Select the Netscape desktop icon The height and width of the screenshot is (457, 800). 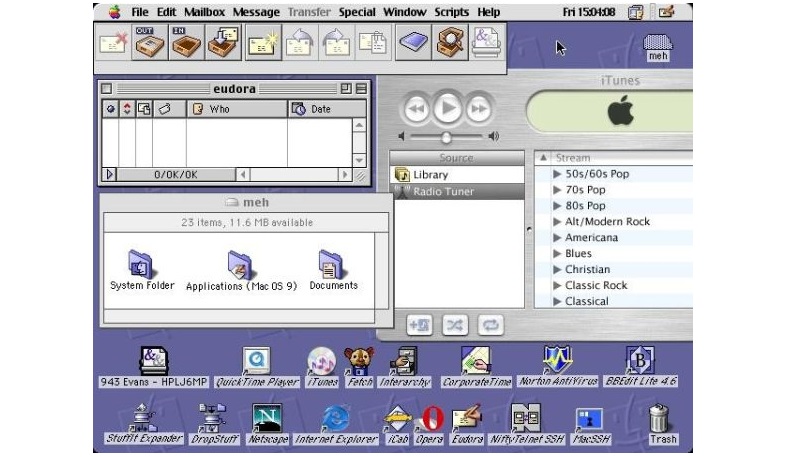pos(266,418)
